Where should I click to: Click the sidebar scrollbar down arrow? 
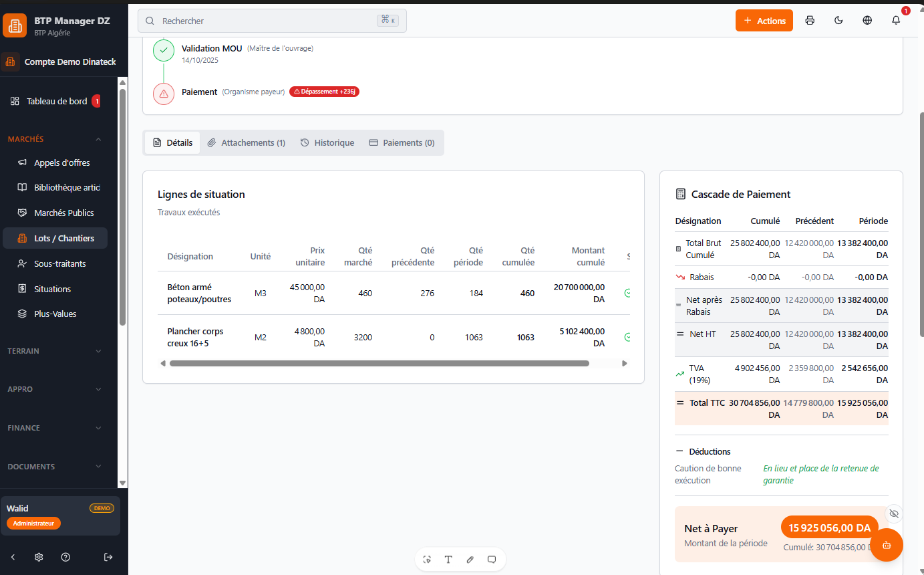tap(122, 483)
